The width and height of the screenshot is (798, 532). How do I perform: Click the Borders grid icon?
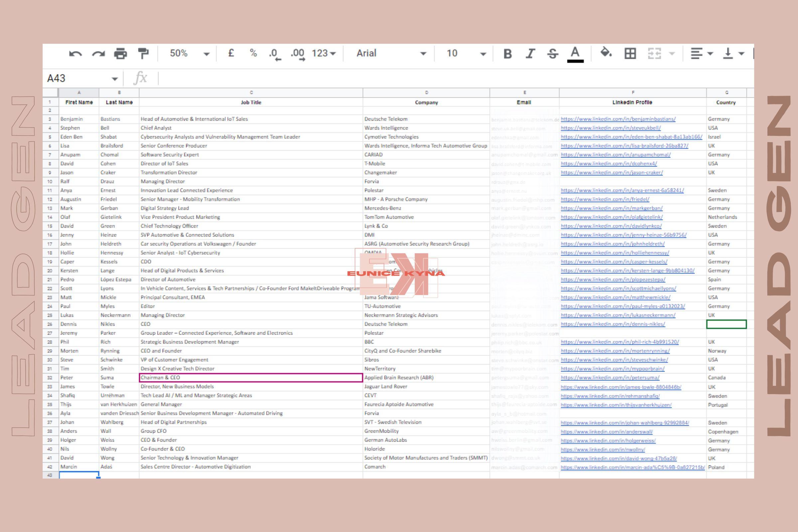[630, 53]
